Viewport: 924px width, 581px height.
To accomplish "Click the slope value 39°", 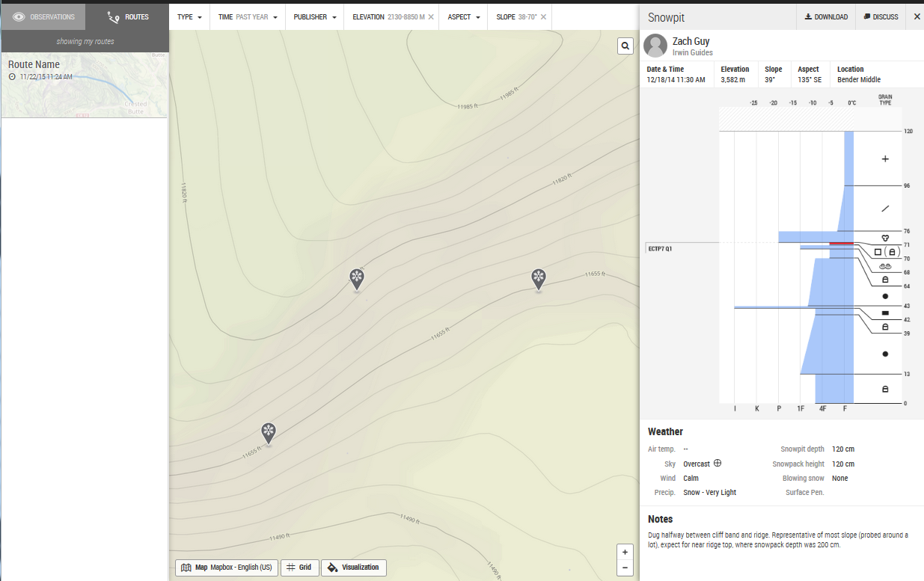I will tap(771, 80).
